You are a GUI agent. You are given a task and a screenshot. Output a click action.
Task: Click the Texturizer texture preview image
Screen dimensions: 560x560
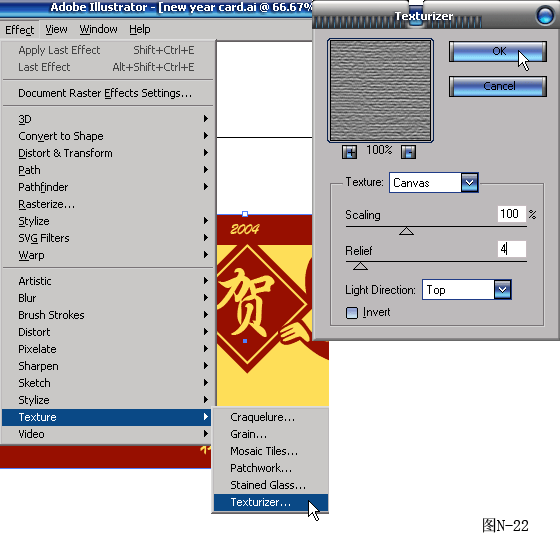pos(380,90)
